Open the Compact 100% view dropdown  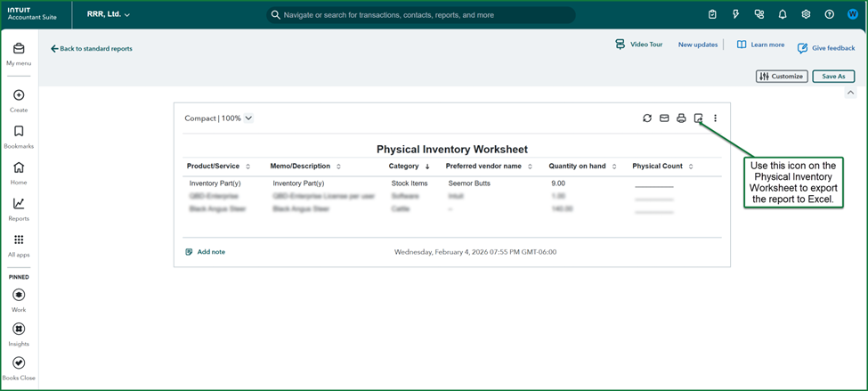point(218,118)
